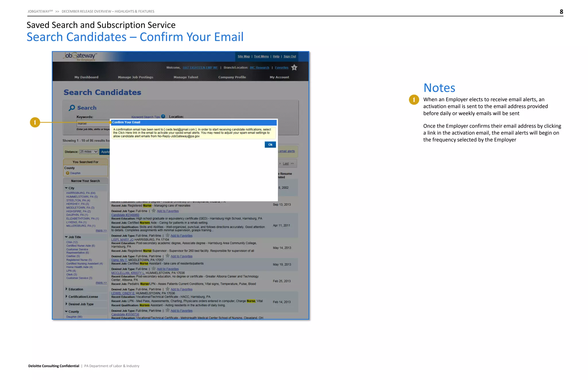Open Manage Job Postings menu
This screenshot has width=588, height=380.
click(136, 77)
